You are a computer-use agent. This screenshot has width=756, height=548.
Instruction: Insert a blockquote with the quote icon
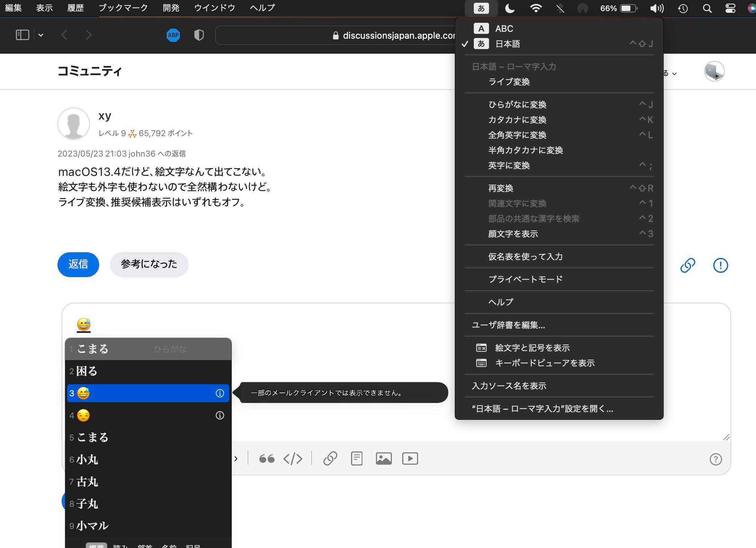267,459
